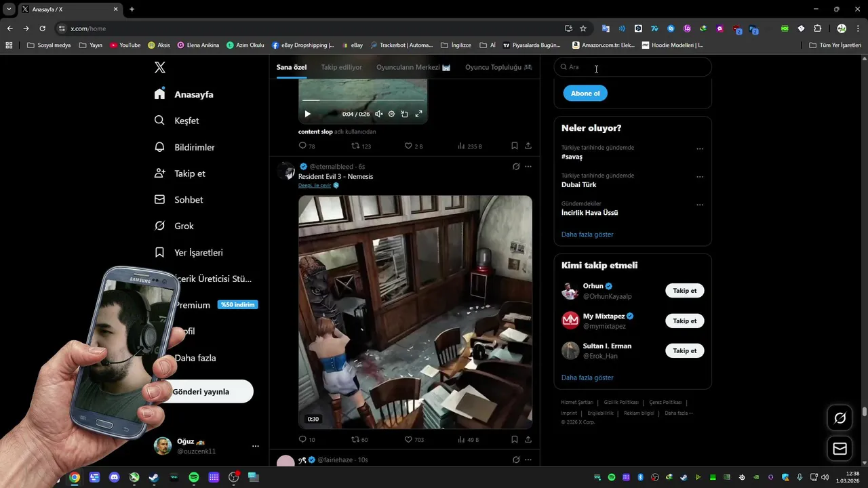Open floating messages envelope button
868x488 pixels.
tap(840, 449)
